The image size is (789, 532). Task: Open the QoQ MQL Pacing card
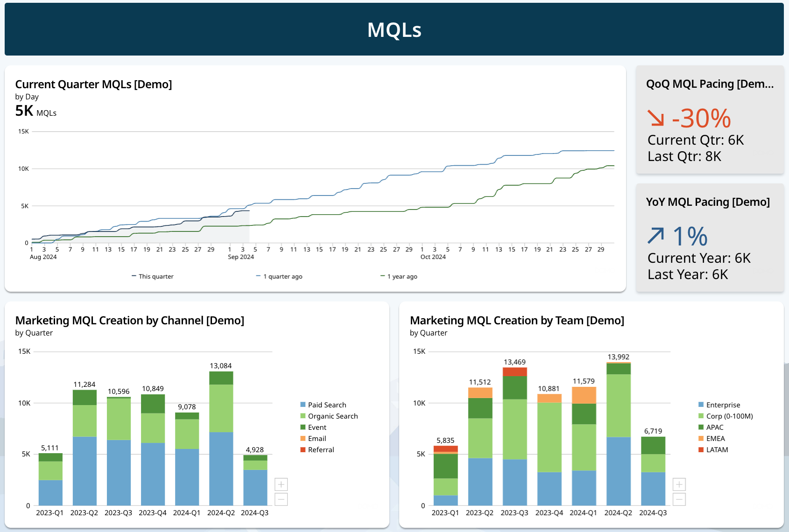(x=709, y=84)
